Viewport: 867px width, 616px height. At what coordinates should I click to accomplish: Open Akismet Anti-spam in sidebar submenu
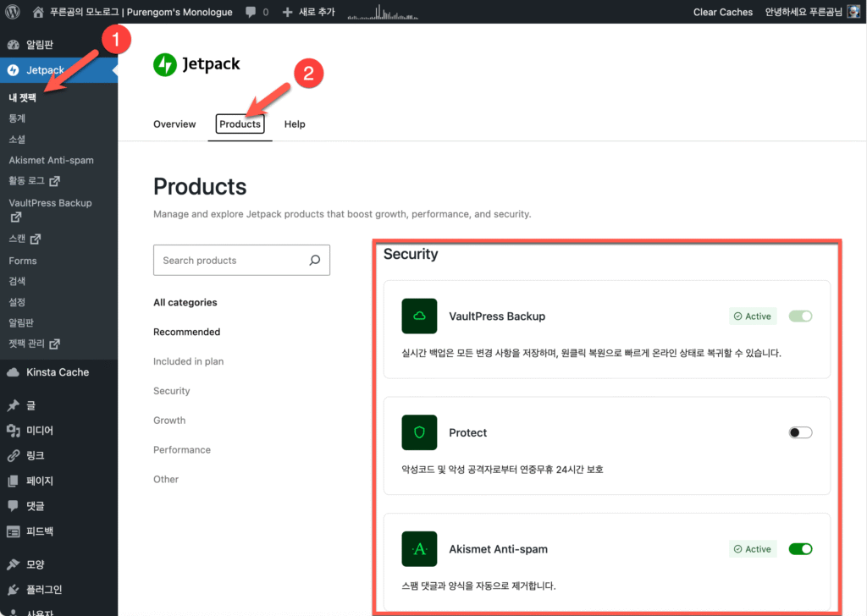tap(52, 160)
